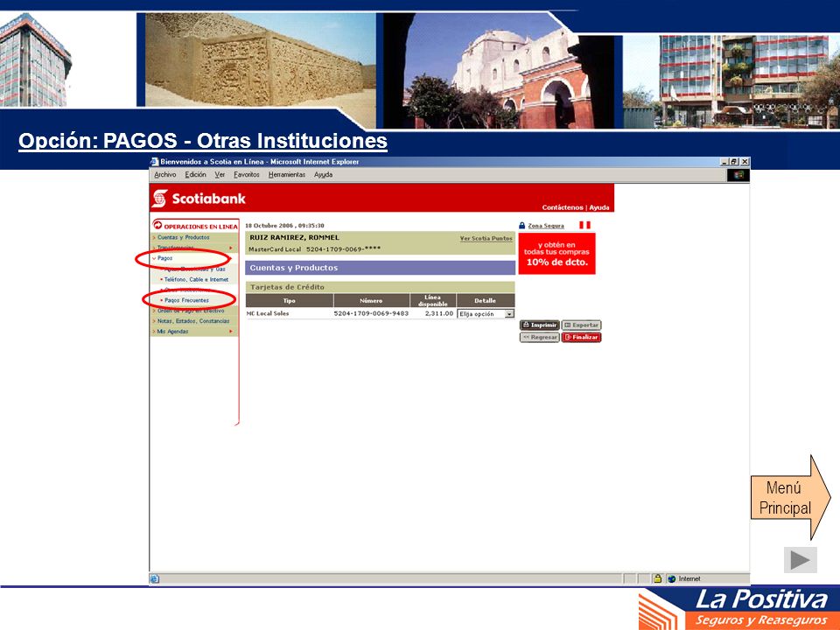
Task: Click the MC Local Soles cell
Action: coord(268,313)
